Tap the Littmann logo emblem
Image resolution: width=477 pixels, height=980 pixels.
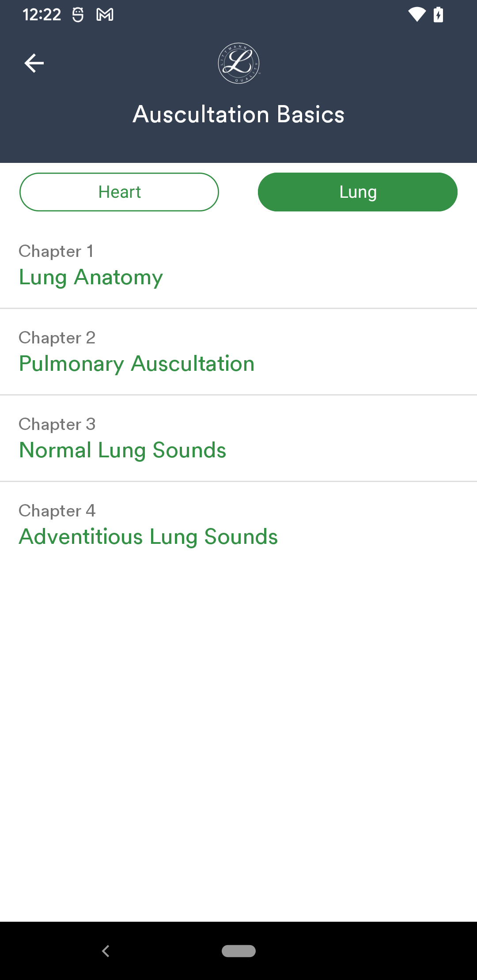238,63
